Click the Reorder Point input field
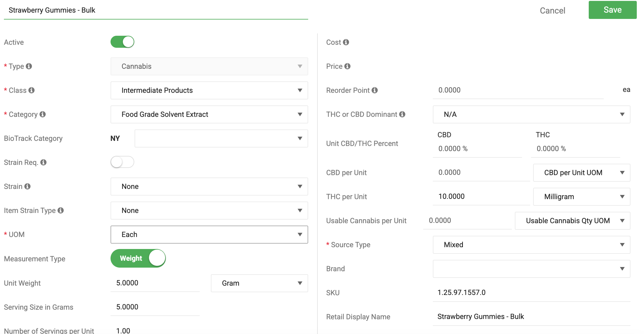Viewport: 644px width, 334px height. tap(518, 90)
